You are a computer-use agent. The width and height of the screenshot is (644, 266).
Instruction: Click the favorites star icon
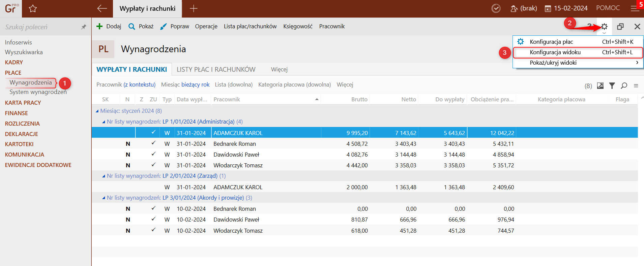pos(33,9)
